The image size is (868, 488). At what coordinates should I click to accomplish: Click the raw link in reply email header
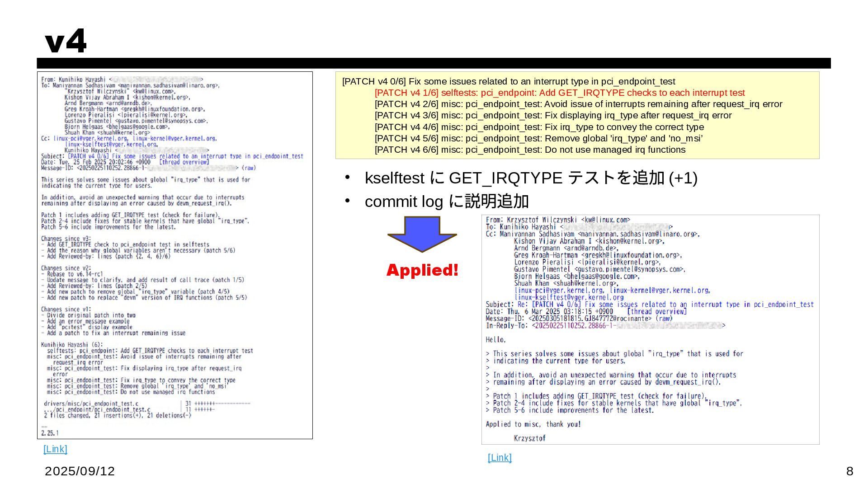664,319
